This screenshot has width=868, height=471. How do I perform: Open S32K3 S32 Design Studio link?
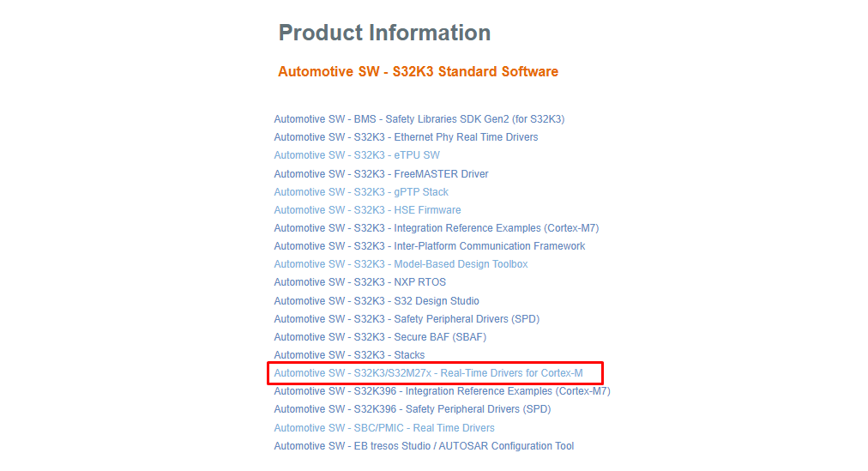pos(377,301)
